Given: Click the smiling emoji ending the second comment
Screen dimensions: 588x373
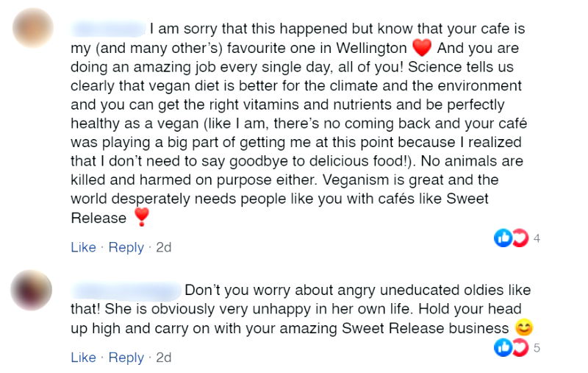Looking at the screenshot, I should tap(524, 328).
